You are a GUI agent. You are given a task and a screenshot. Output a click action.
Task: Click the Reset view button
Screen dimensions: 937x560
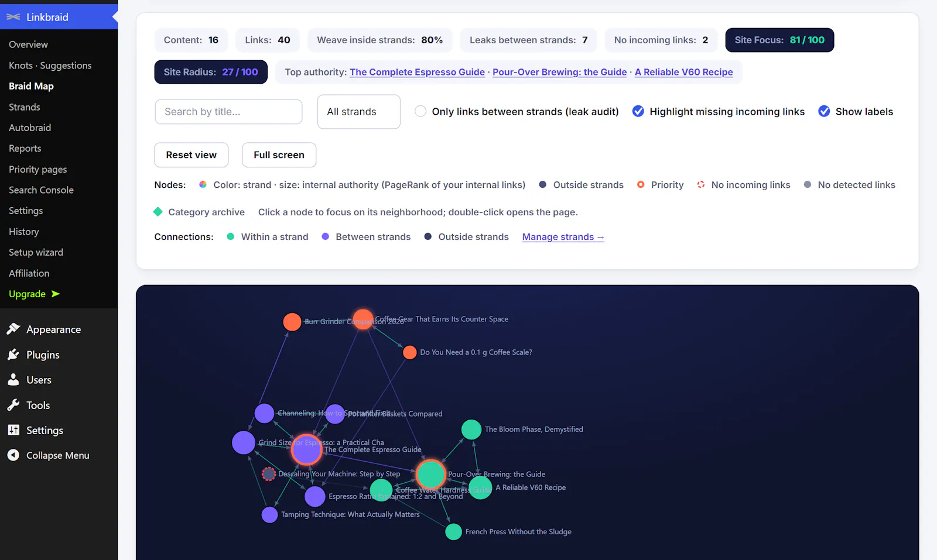click(x=191, y=155)
